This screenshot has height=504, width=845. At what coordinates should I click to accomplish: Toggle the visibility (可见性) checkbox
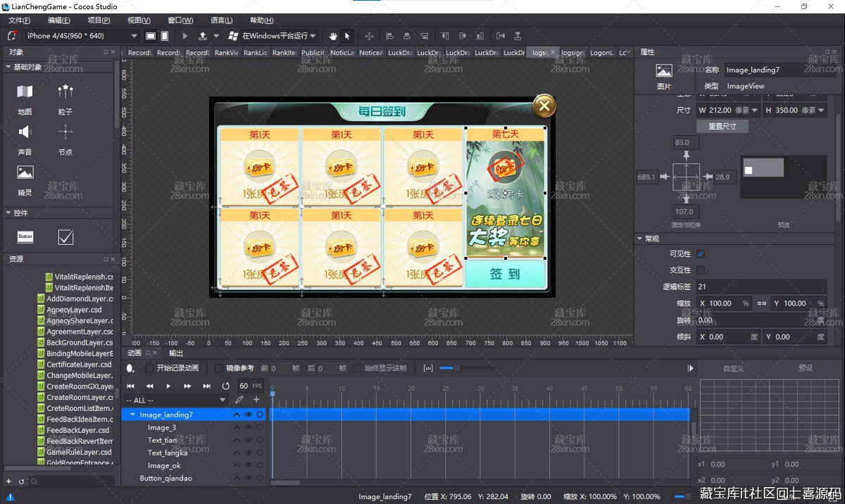tap(701, 253)
